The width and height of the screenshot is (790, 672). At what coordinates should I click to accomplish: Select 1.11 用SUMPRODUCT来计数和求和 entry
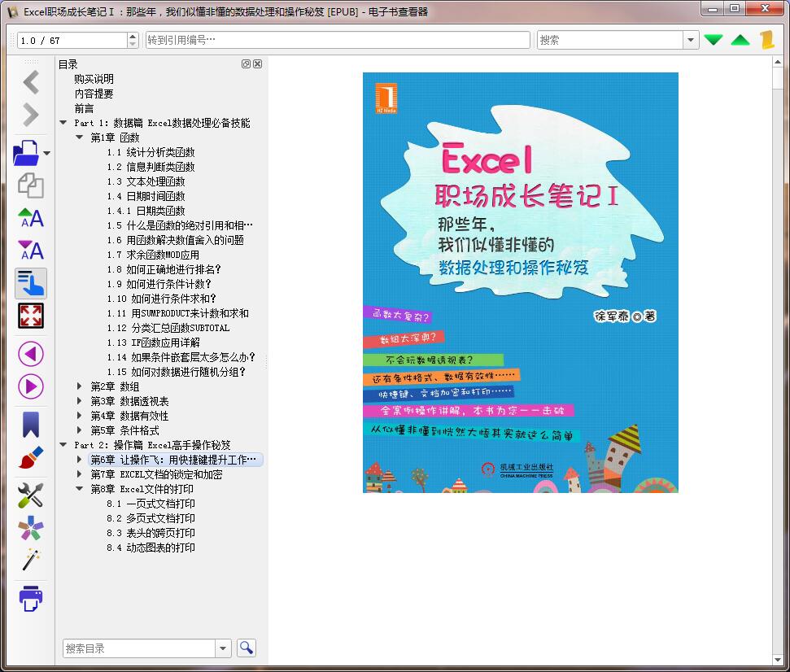(x=177, y=313)
